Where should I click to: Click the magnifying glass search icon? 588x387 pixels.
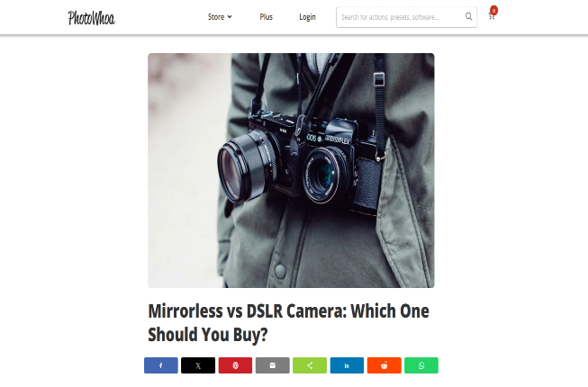pos(468,16)
